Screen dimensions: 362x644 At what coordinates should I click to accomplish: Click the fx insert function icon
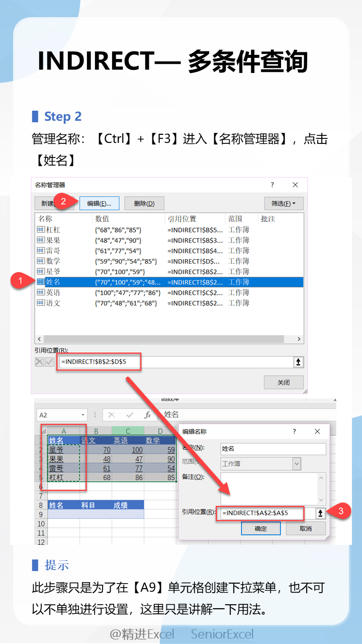[x=148, y=415]
